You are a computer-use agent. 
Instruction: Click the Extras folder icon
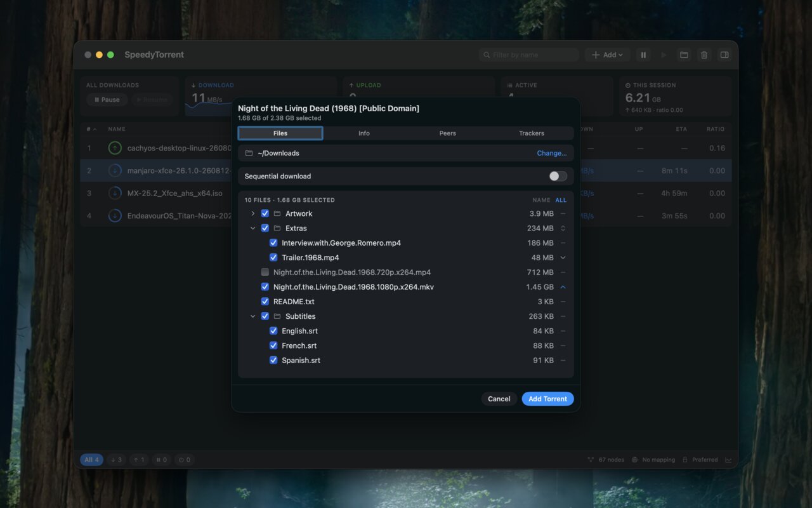277,228
